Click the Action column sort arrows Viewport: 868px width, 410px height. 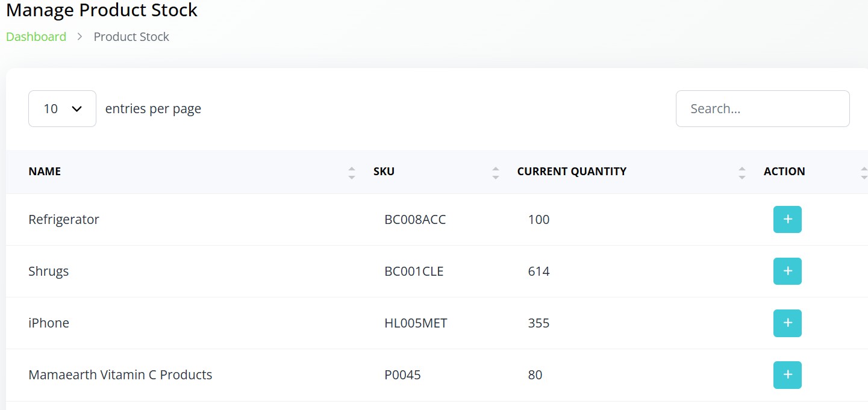(864, 173)
